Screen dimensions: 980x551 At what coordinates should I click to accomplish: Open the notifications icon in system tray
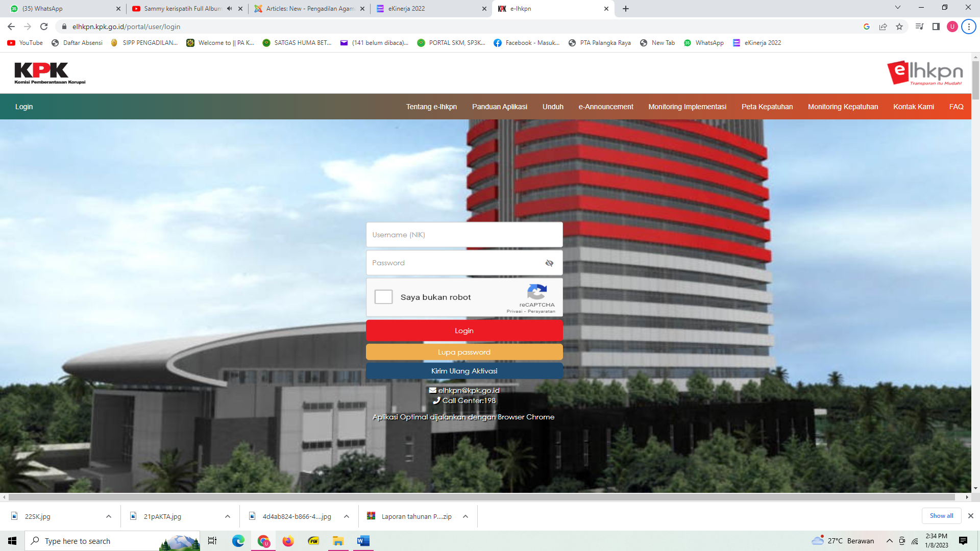[963, 541]
